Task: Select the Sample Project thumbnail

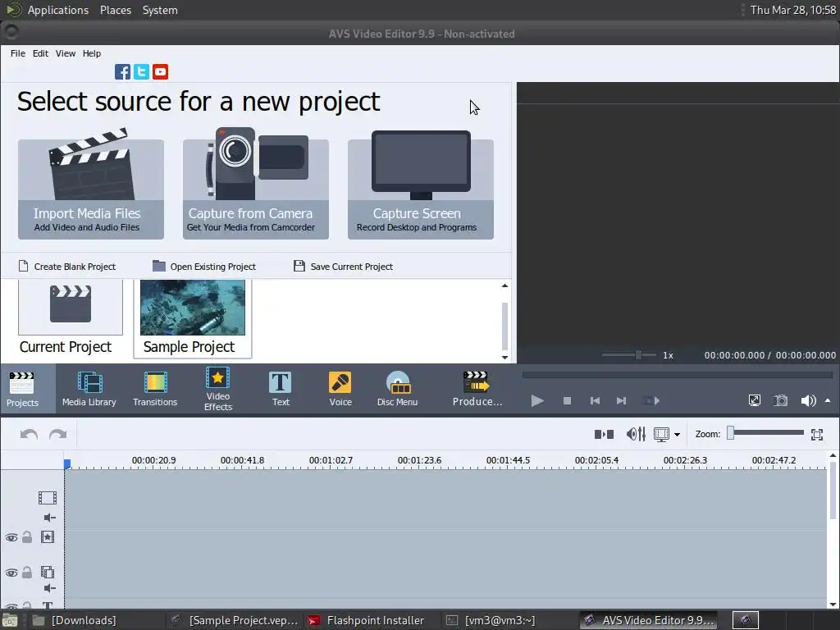Action: (192, 318)
